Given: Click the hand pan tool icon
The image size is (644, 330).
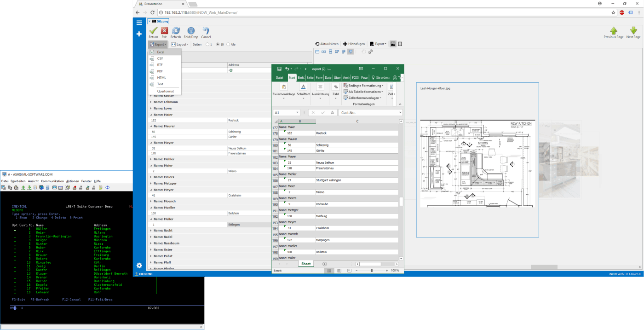Looking at the screenshot, I should pyautogui.click(x=363, y=52).
